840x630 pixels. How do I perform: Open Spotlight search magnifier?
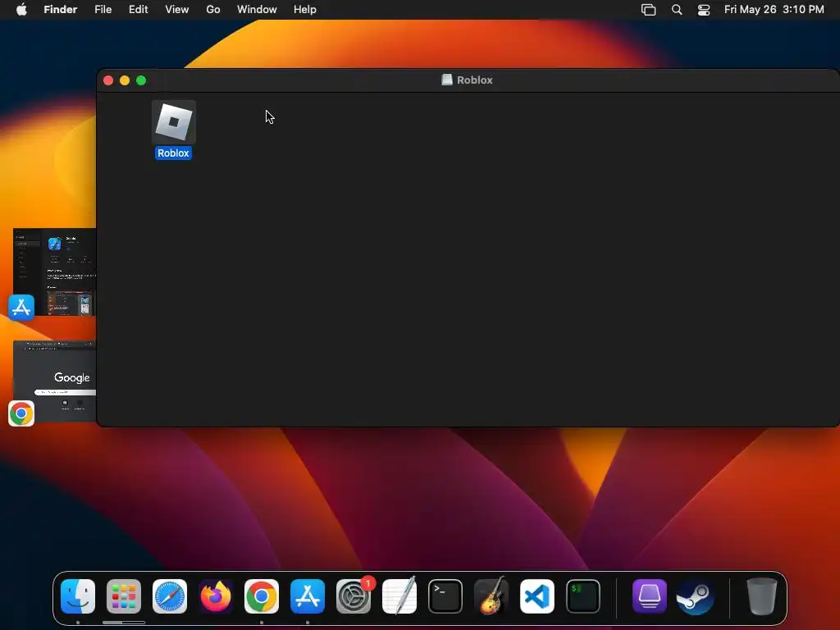677,10
